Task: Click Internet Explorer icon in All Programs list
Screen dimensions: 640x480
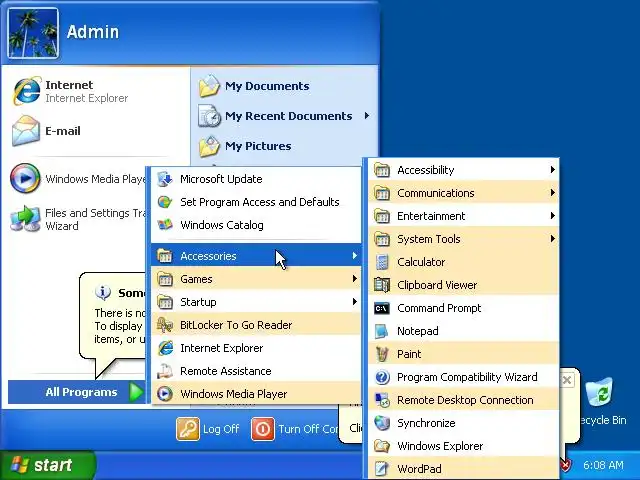Action: click(x=165, y=348)
